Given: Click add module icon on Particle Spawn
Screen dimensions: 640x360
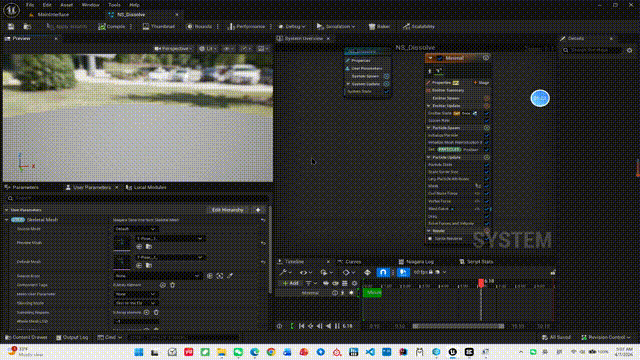Looking at the screenshot, I should pos(487,128).
